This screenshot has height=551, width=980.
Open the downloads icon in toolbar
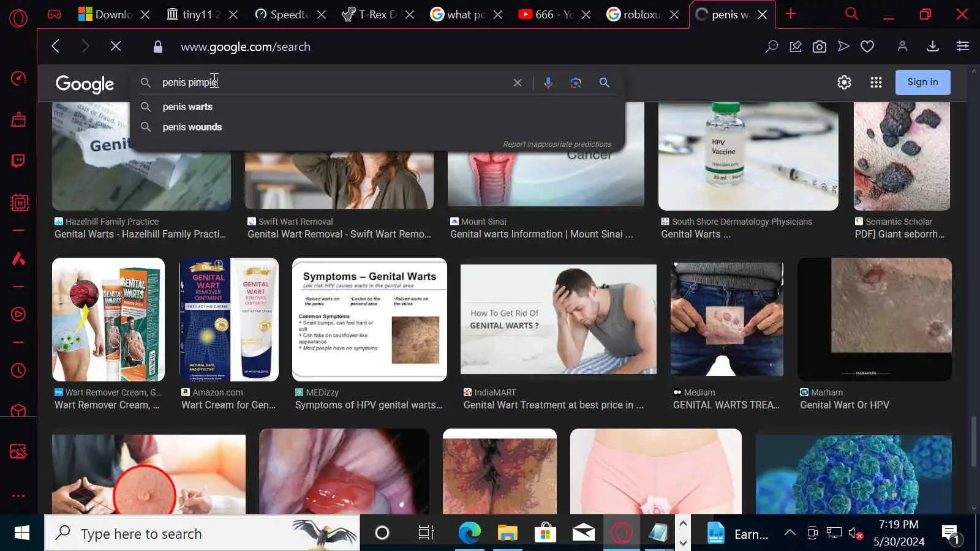coord(933,47)
